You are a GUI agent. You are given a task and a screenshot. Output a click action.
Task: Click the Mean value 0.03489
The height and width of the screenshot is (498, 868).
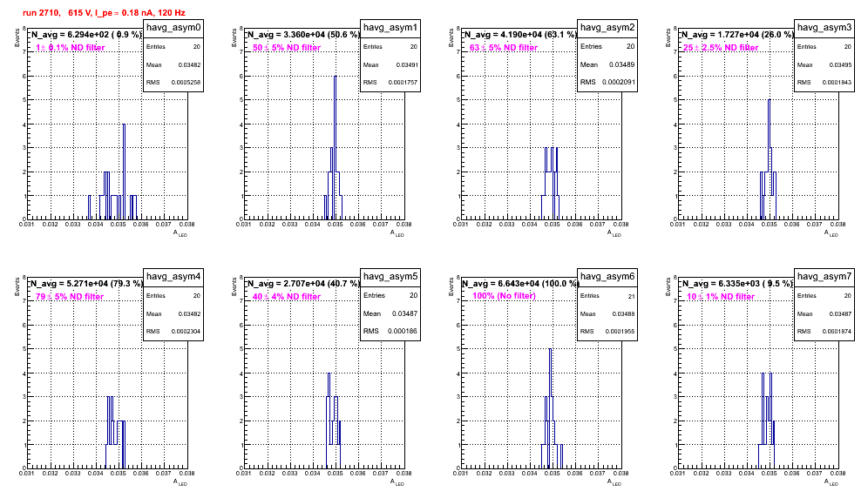(x=621, y=64)
